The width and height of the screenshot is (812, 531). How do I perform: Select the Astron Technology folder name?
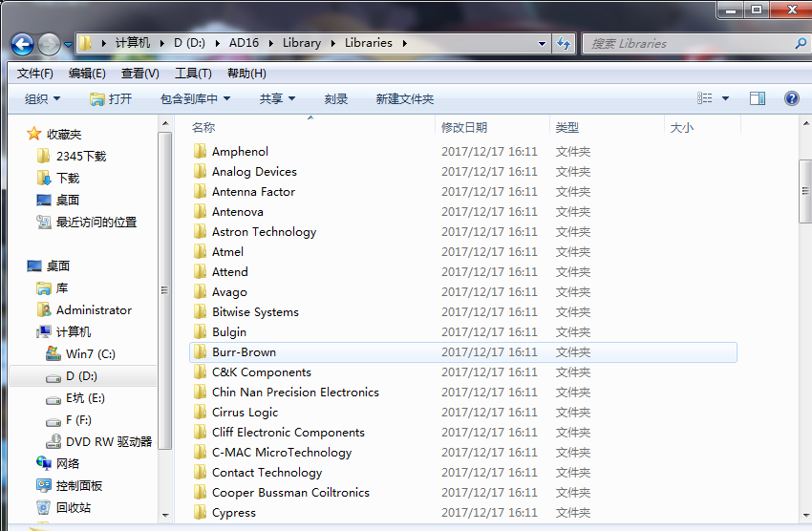tap(264, 232)
